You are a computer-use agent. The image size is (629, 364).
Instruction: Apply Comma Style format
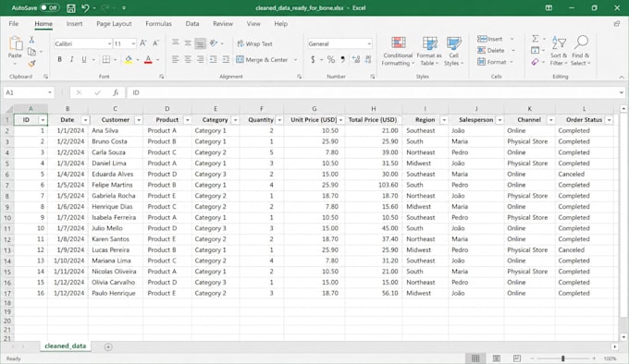pyautogui.click(x=343, y=60)
